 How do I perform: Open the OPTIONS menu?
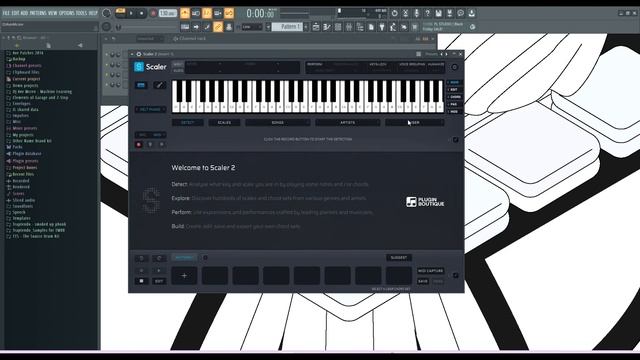(67, 13)
